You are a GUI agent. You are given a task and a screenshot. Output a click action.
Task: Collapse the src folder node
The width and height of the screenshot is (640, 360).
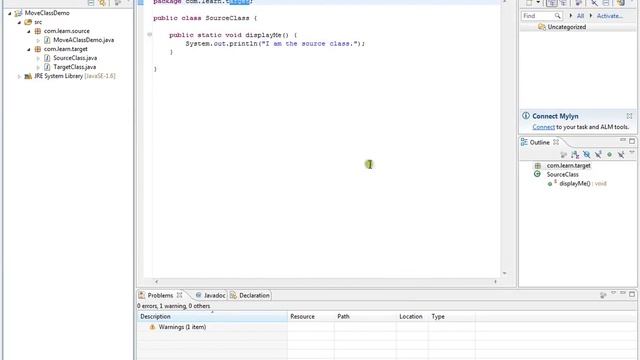point(19,22)
